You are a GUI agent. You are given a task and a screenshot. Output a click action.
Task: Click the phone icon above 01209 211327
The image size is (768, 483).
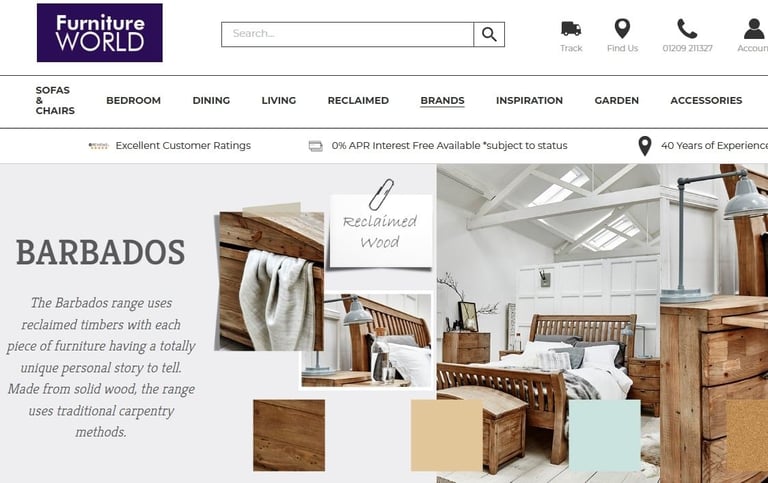coord(687,29)
